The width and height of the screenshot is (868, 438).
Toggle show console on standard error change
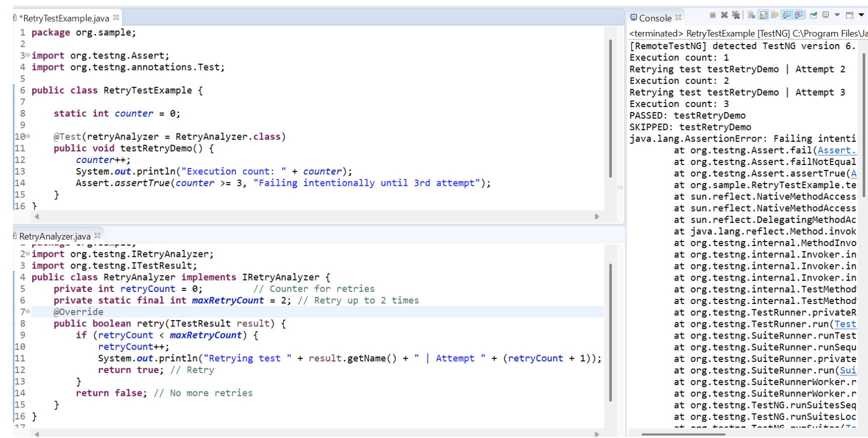[x=798, y=15]
